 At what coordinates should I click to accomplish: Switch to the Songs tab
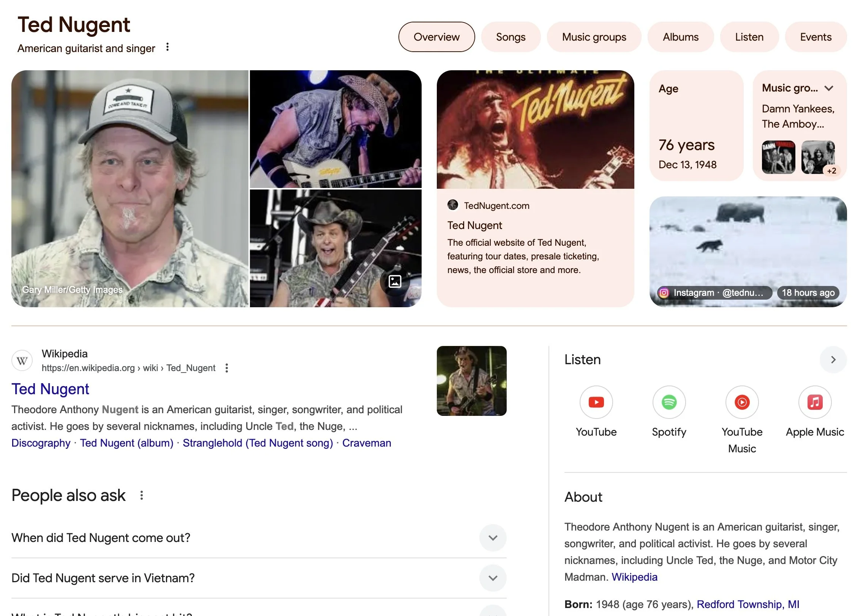(511, 37)
